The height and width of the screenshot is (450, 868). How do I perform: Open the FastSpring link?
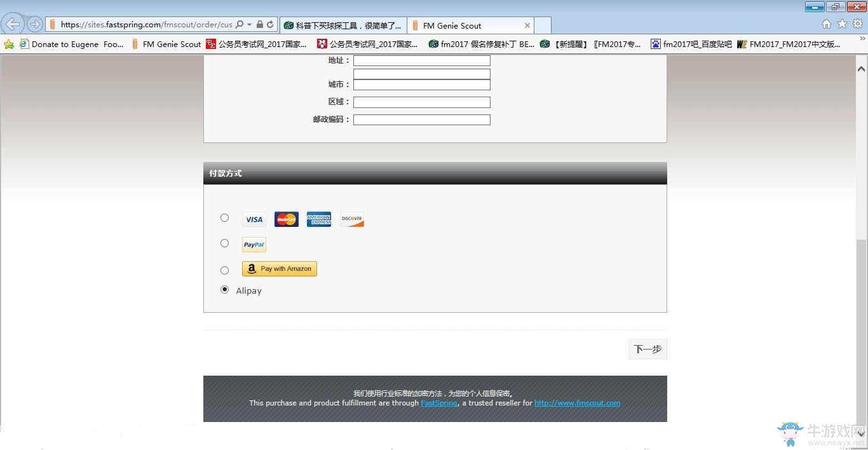439,403
